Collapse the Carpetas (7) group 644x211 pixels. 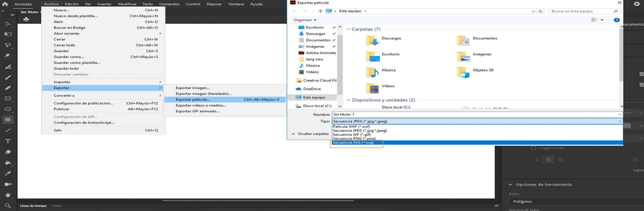(x=348, y=29)
